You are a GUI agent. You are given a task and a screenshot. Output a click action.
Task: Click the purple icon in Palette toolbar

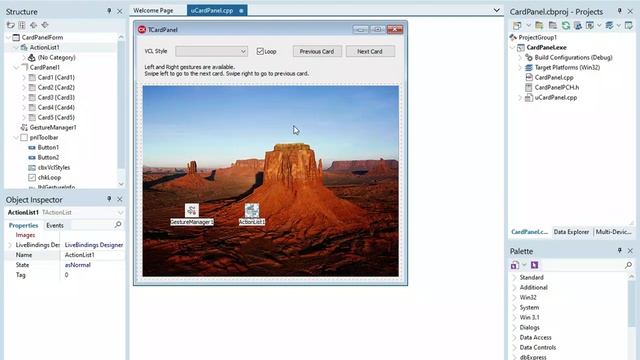pos(534,265)
